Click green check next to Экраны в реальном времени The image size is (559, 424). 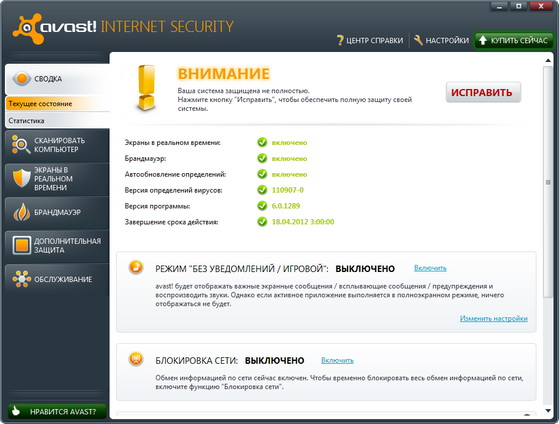coord(262,142)
